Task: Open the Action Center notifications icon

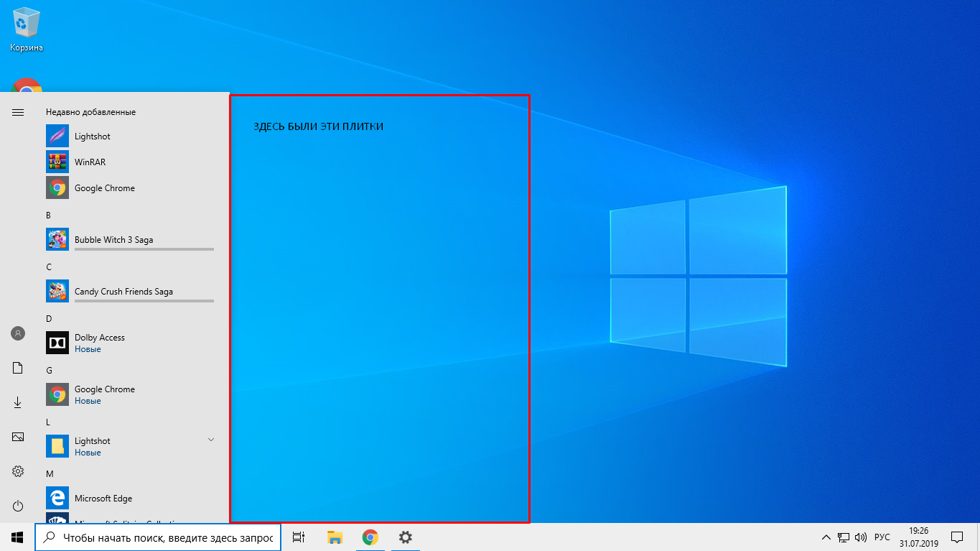Action: (x=957, y=537)
